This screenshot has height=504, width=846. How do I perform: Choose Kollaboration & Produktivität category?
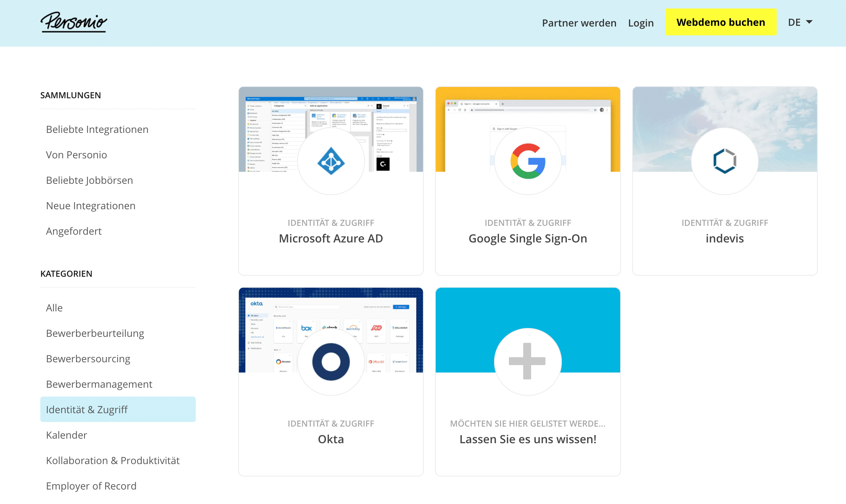113,461
